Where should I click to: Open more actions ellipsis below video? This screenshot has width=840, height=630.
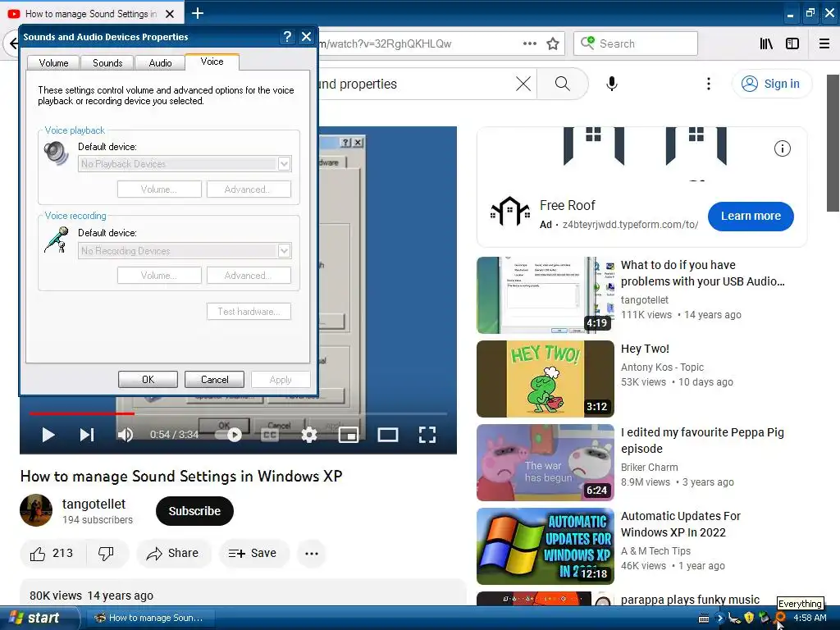[x=312, y=554]
